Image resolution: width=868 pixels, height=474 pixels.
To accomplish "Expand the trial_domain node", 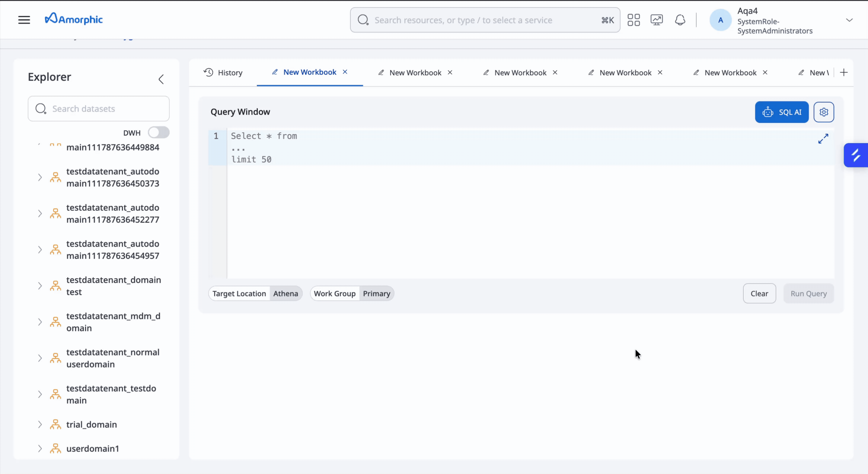I will (40, 425).
